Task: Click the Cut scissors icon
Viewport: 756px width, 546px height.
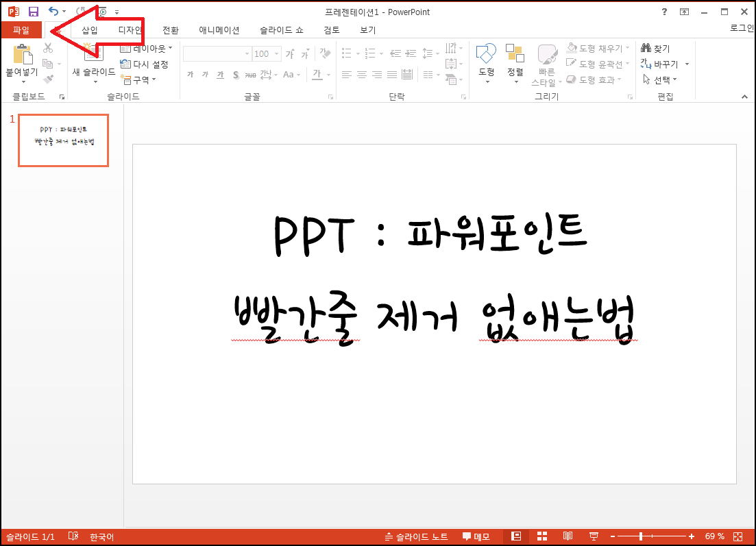Action: [48, 48]
